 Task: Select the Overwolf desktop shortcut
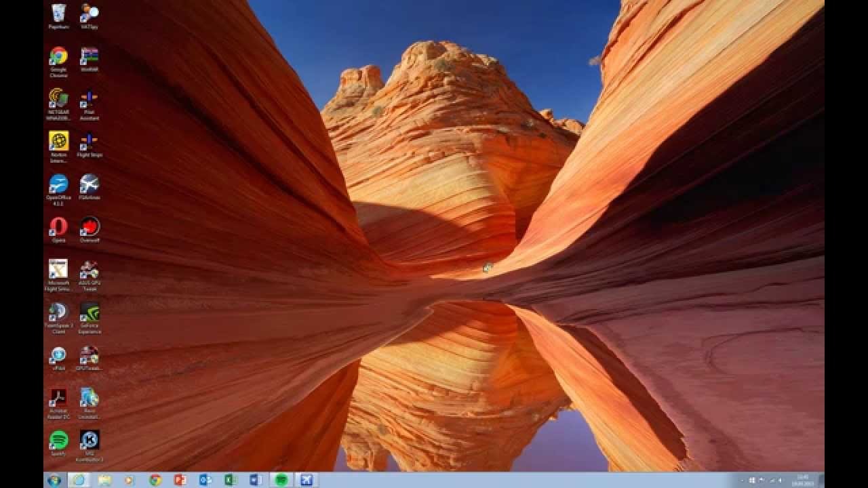(x=89, y=230)
